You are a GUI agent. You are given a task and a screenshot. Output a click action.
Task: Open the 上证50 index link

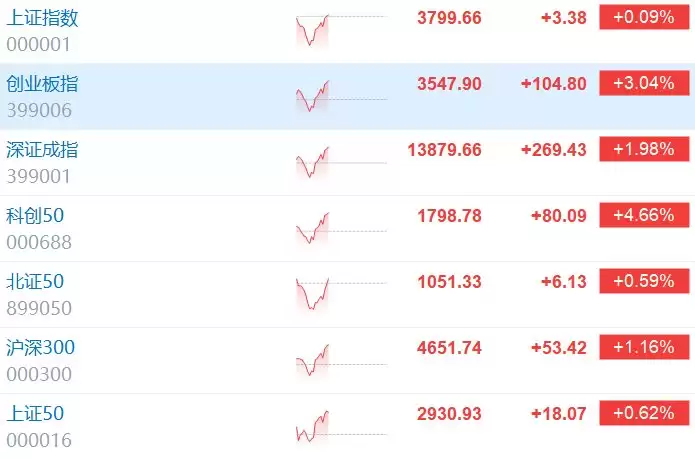[35, 414]
